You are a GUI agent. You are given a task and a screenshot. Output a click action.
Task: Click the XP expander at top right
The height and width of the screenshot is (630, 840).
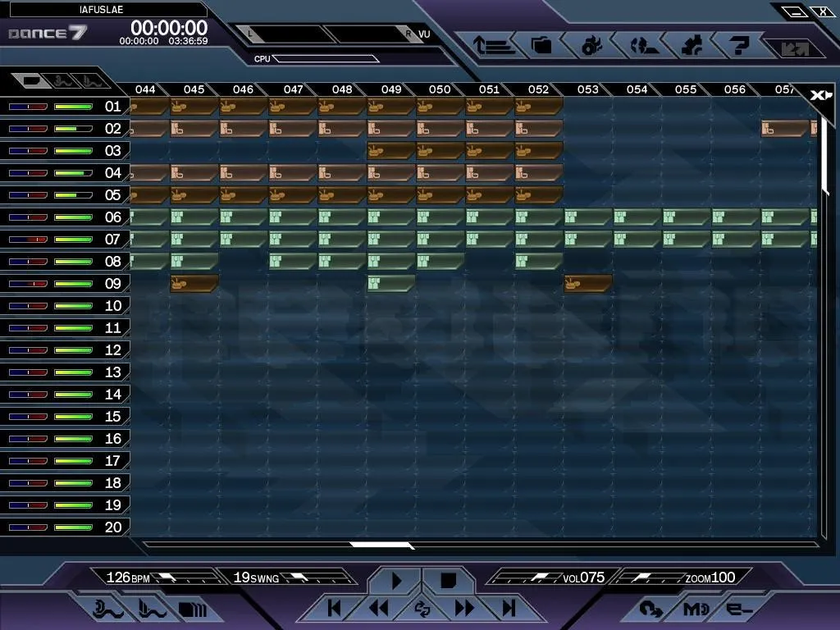click(817, 95)
